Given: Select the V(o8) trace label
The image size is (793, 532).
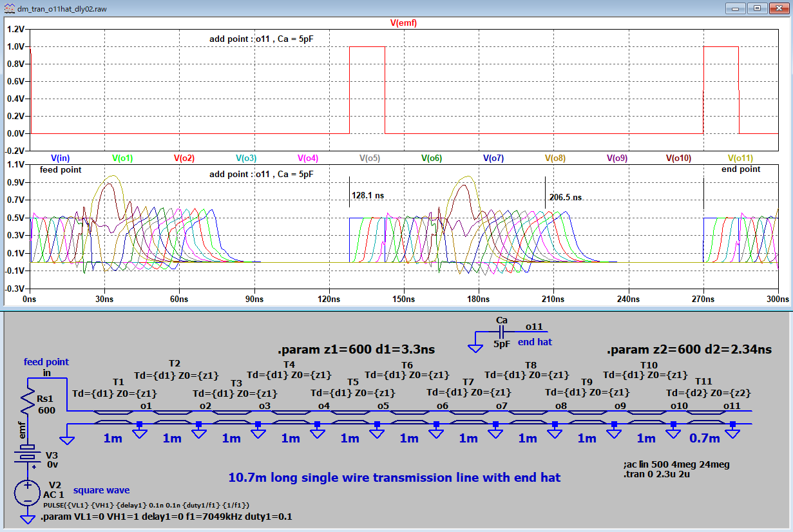Looking at the screenshot, I should coord(555,158).
